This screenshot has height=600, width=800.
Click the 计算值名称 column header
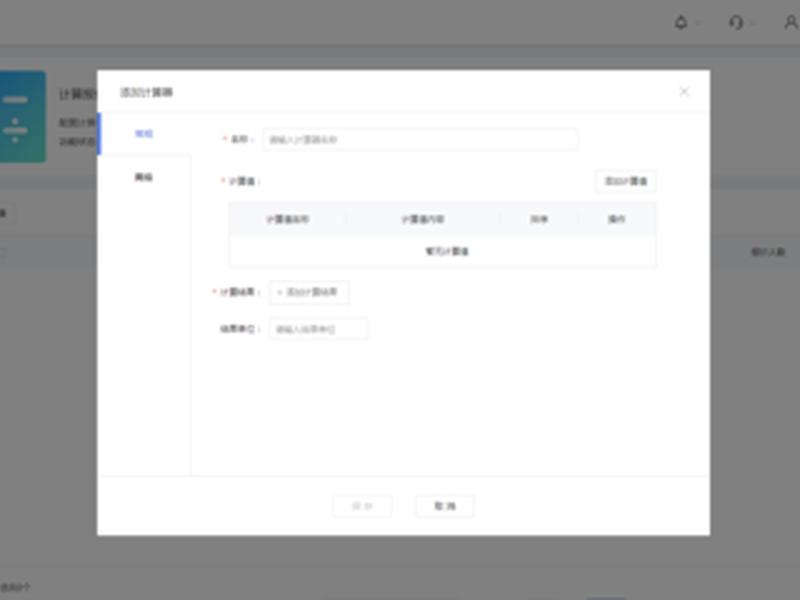click(x=288, y=219)
